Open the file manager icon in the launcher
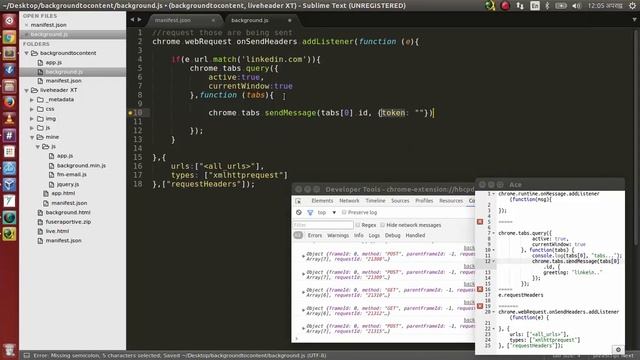 coord(9,86)
